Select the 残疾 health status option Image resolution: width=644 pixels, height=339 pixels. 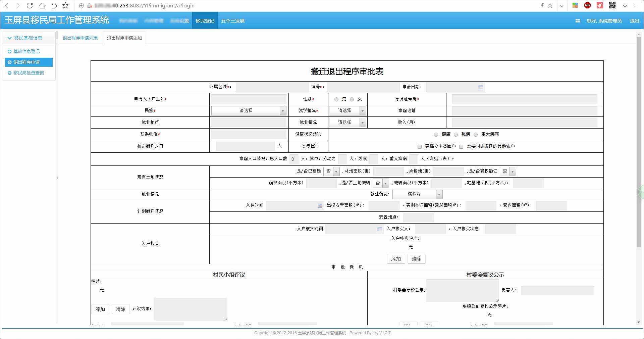[x=456, y=135]
